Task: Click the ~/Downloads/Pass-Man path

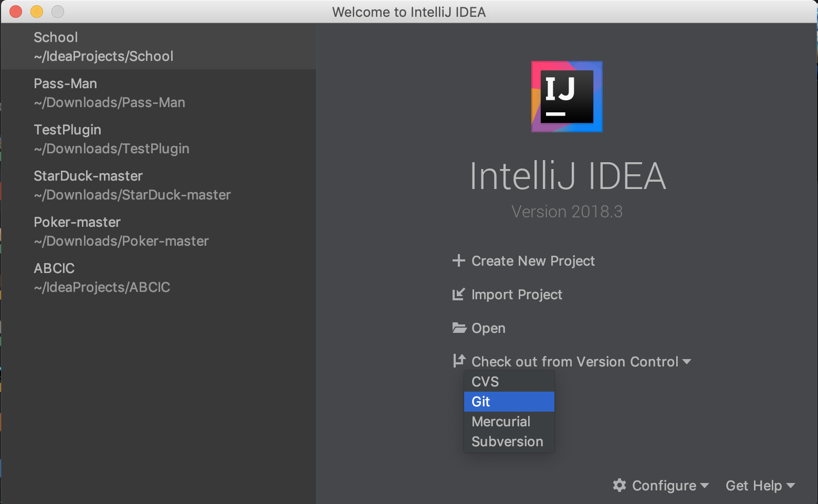Action: [x=109, y=102]
